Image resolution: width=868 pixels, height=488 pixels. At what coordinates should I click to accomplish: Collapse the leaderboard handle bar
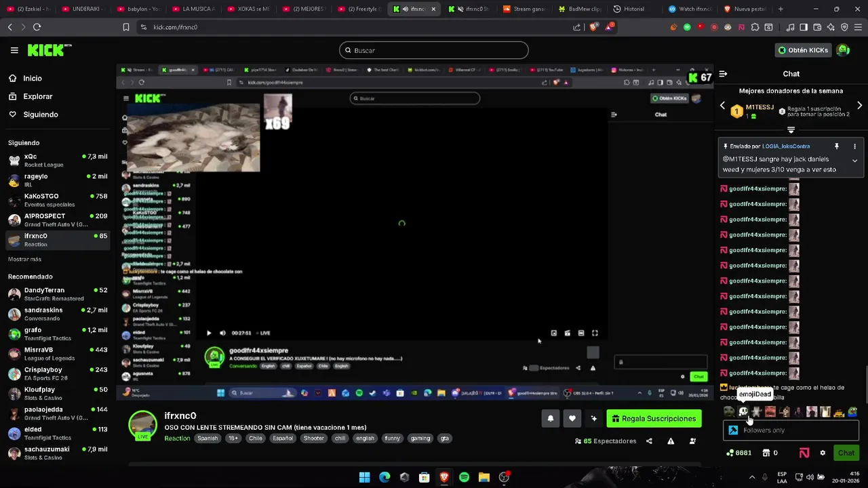791,129
